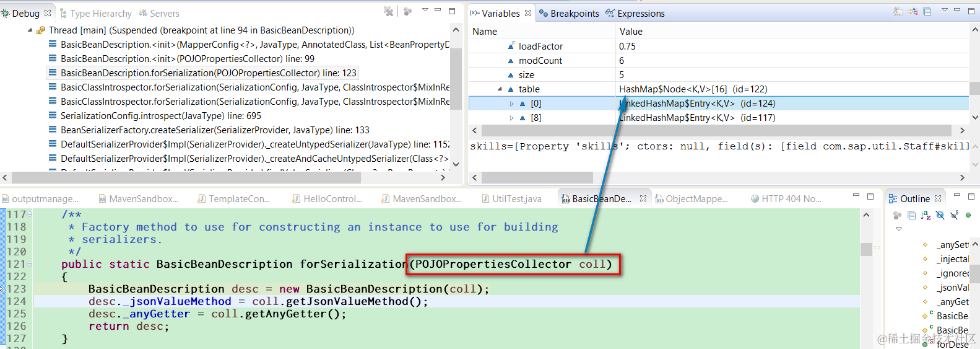Click the _anyGetter field in code
The image size is (980, 349).
point(157,314)
